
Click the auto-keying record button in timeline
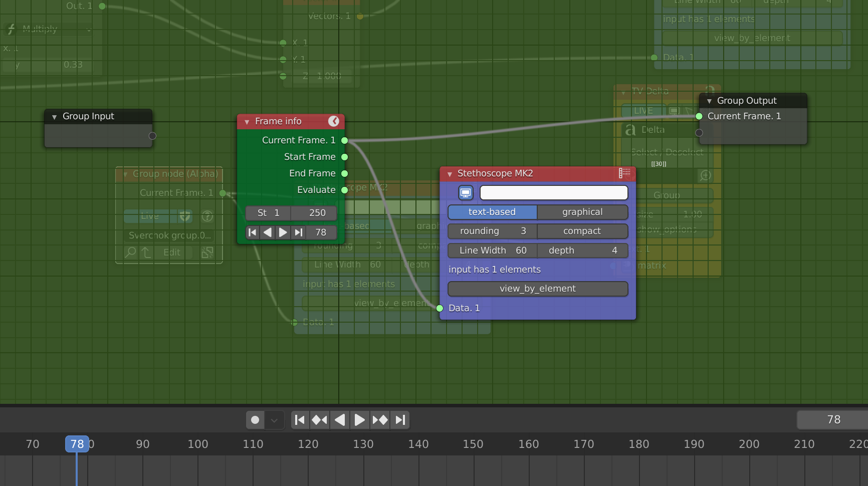coord(255,420)
